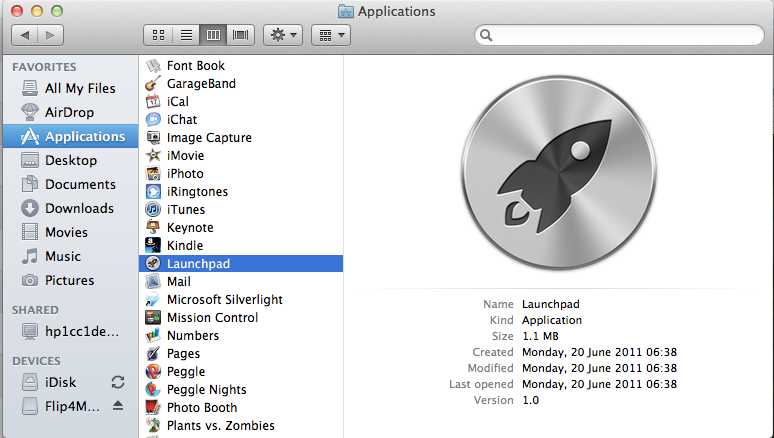774x438 pixels.
Task: Select the Photo Booth name text
Action: tap(202, 407)
